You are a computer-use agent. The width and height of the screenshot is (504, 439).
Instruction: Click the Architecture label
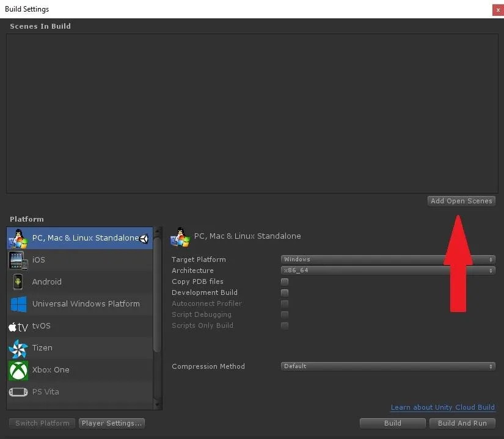coord(192,270)
